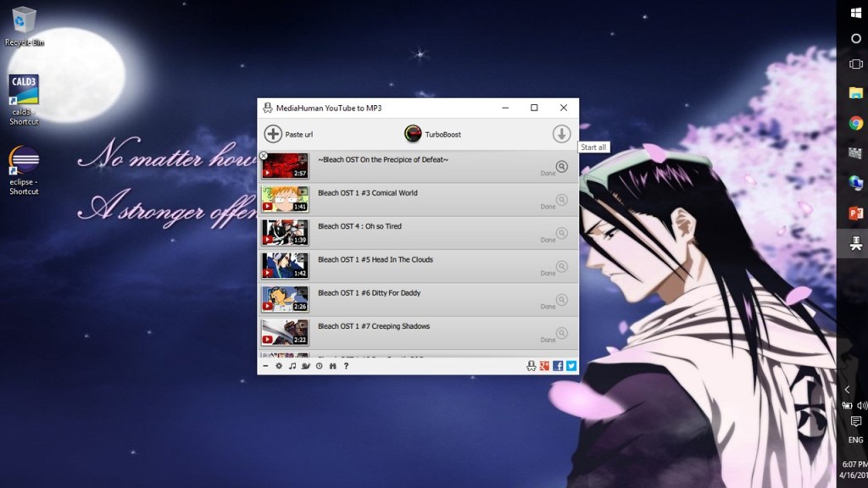Locate downloaded file for Comical World
This screenshot has width=868, height=488.
click(x=561, y=200)
